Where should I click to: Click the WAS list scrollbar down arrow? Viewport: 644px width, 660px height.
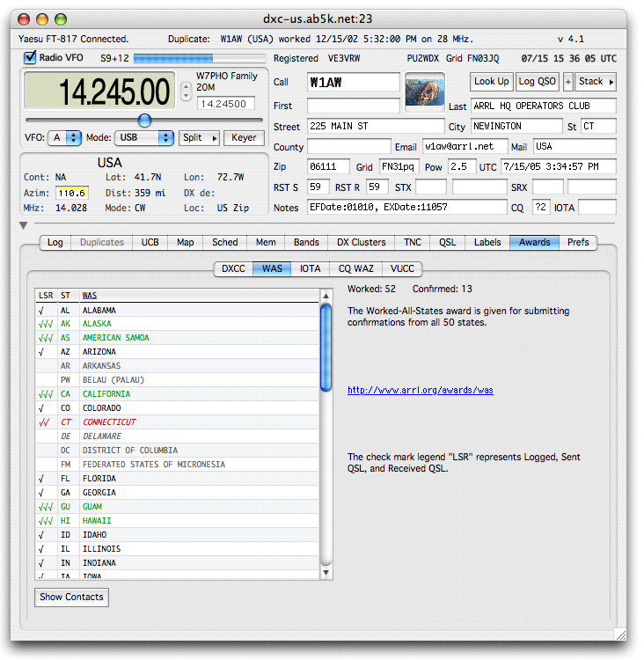pyautogui.click(x=326, y=573)
